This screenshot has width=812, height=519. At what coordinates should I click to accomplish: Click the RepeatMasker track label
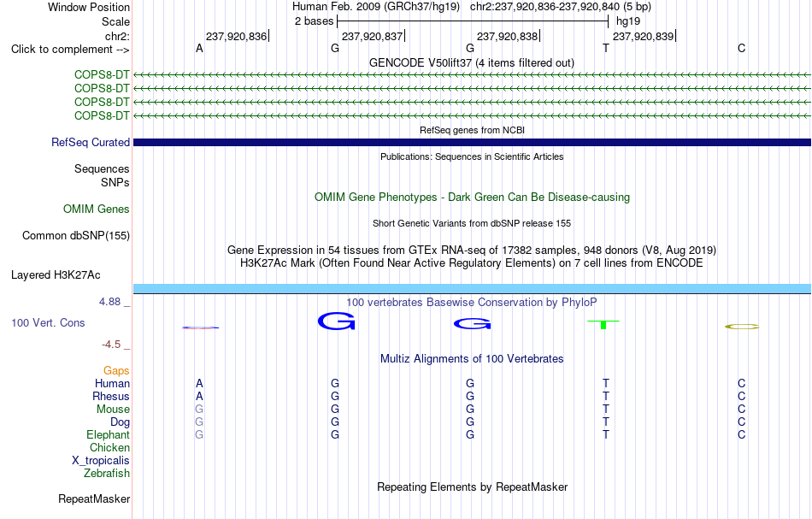coord(94,498)
